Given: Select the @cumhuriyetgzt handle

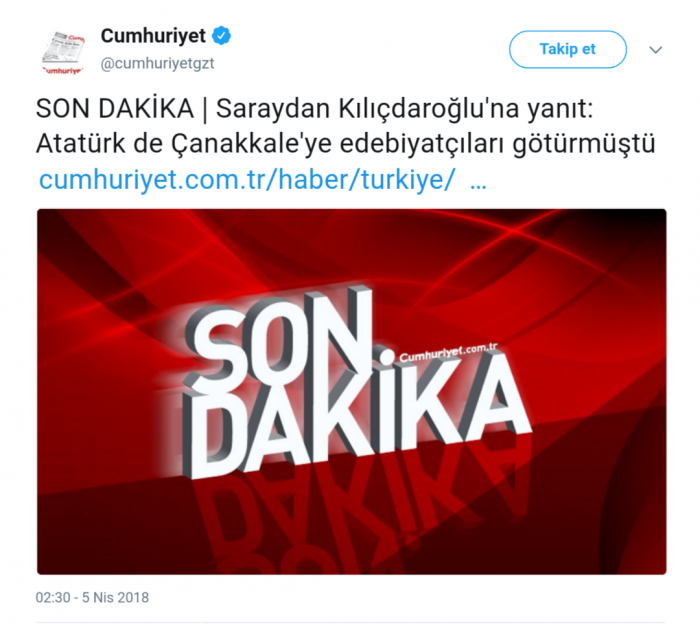Looking at the screenshot, I should tap(158, 63).
